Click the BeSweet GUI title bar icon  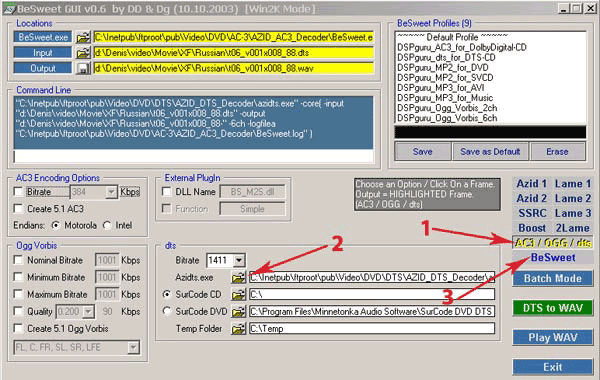point(9,8)
